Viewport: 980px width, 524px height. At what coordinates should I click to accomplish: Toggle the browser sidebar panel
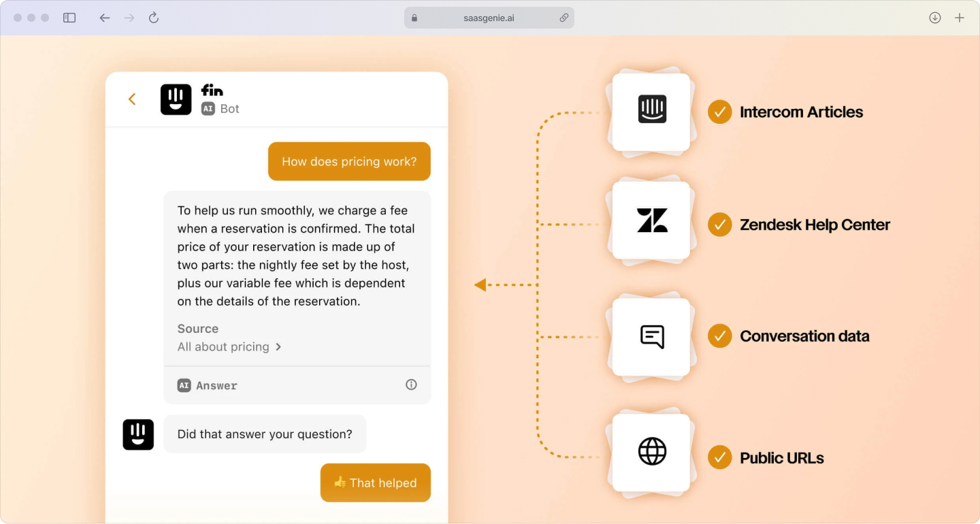(x=69, y=17)
